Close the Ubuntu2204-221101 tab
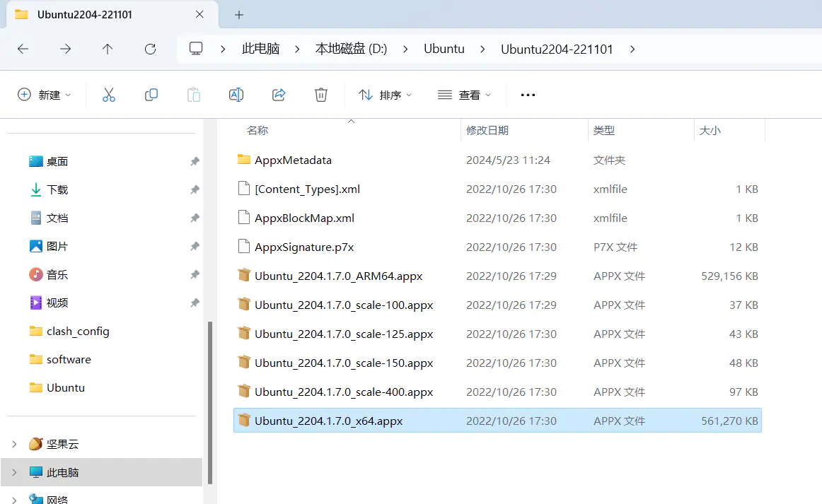 click(x=199, y=15)
